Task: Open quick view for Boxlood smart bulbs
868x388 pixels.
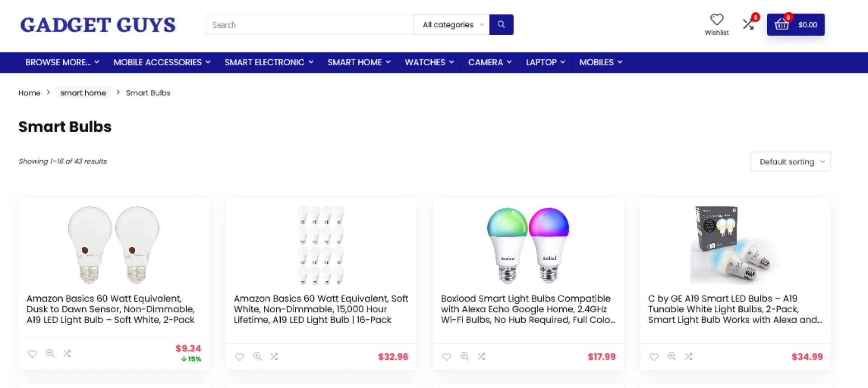Action: click(464, 356)
